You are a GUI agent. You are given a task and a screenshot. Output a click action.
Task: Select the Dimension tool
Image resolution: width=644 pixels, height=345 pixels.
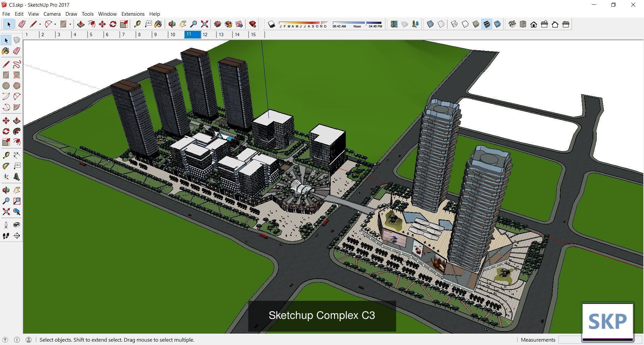[x=17, y=155]
